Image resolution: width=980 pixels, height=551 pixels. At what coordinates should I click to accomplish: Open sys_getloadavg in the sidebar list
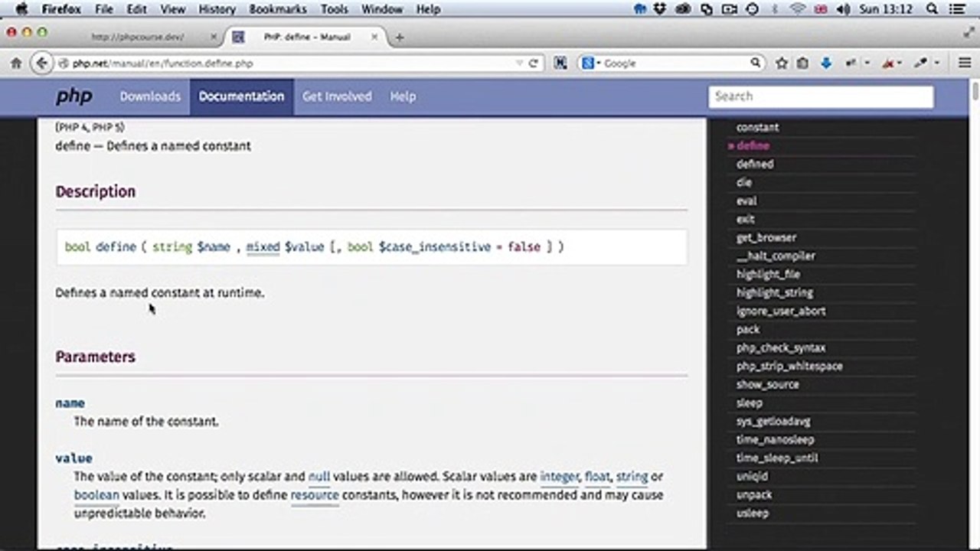point(773,422)
